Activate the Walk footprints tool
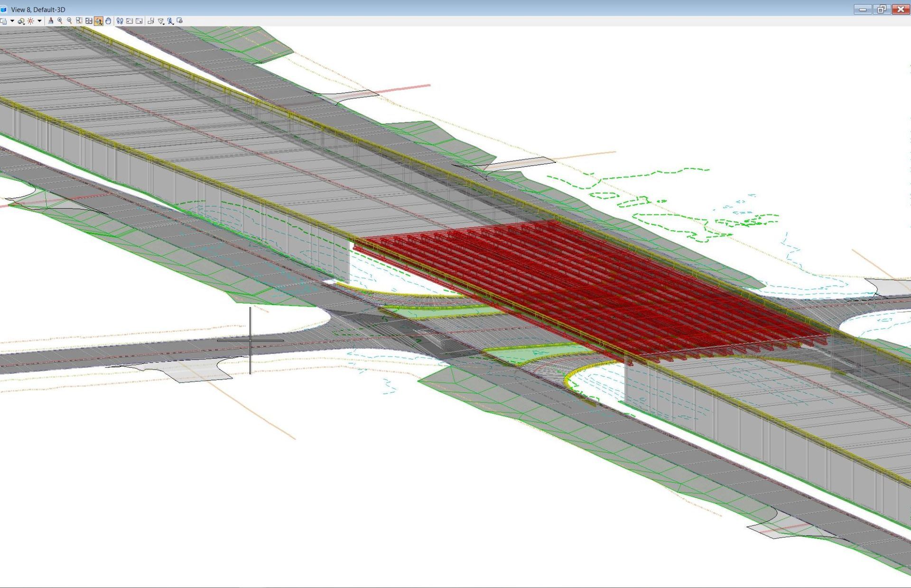The width and height of the screenshot is (911, 588). 120,21
